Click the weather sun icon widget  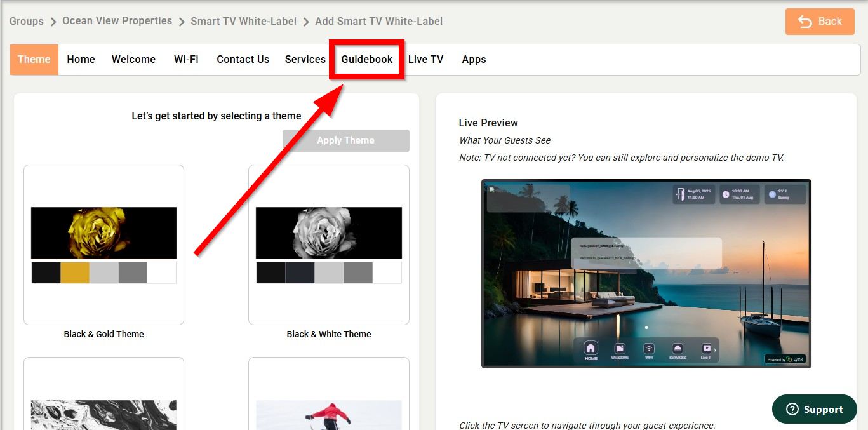pos(772,194)
